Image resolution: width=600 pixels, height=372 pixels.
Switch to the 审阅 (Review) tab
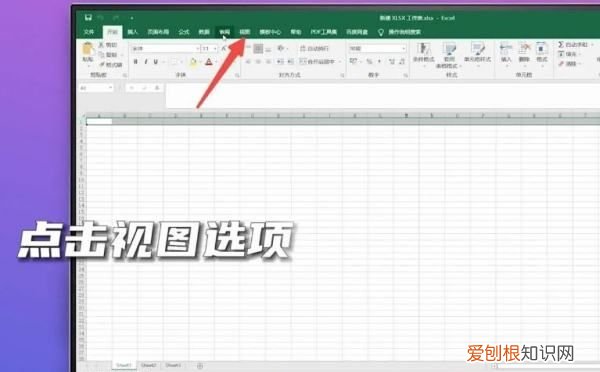click(x=225, y=32)
